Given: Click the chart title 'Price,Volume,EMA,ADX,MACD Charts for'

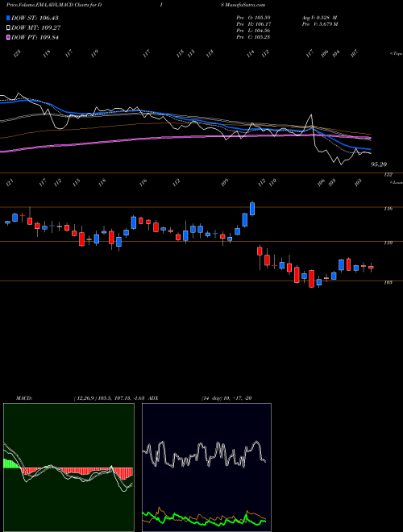Looking at the screenshot, I should 51,5.
